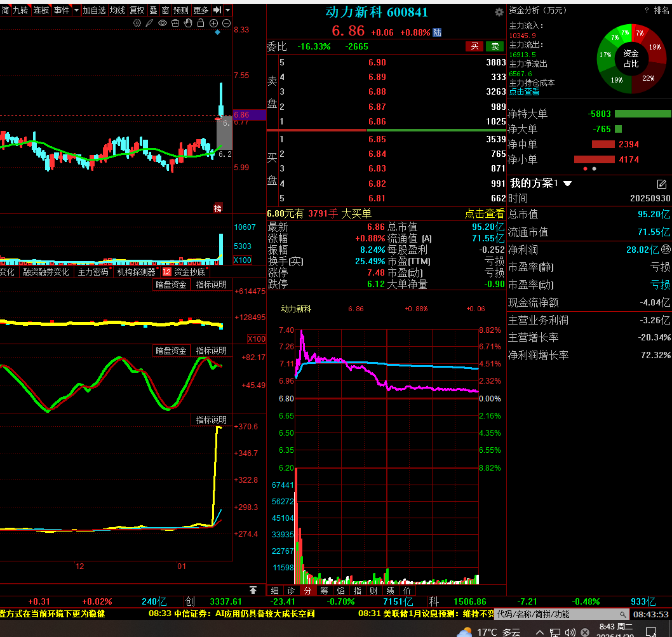Select the 简 toolbar tab
The height and width of the screenshot is (637, 672).
(5, 10)
